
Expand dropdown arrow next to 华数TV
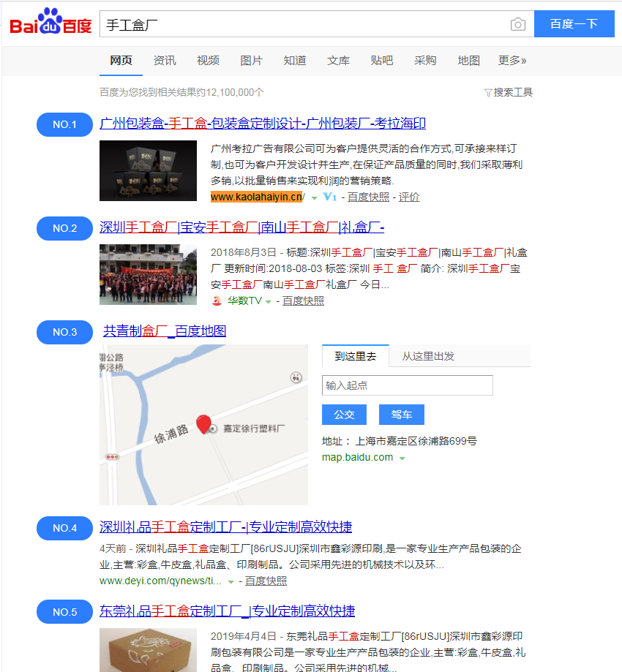click(269, 302)
